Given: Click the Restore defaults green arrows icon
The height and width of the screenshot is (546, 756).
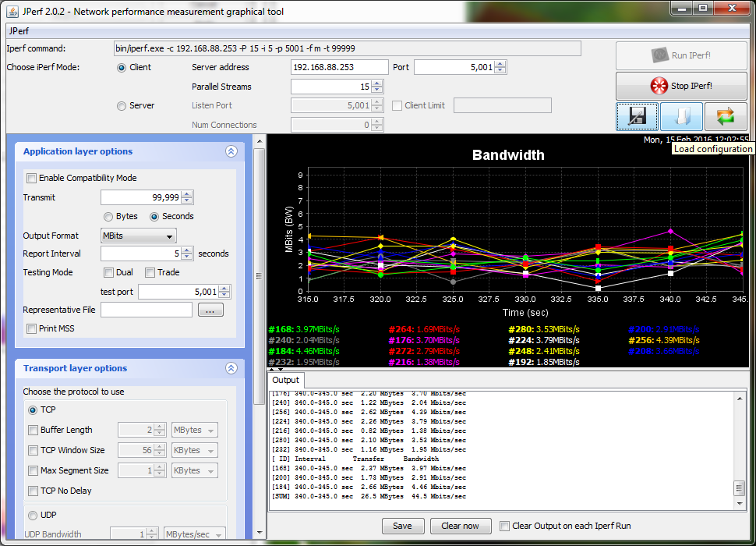Looking at the screenshot, I should 726,117.
